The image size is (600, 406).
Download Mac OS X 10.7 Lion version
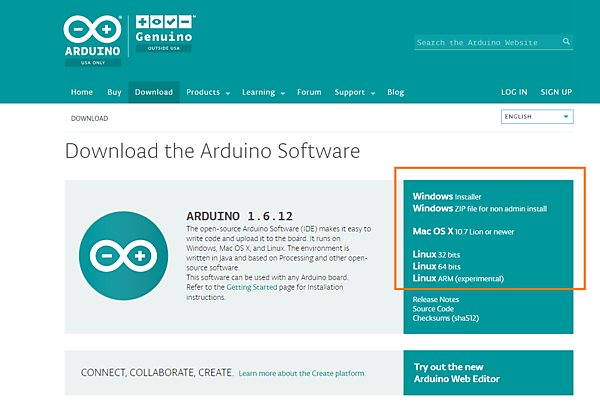(x=461, y=232)
